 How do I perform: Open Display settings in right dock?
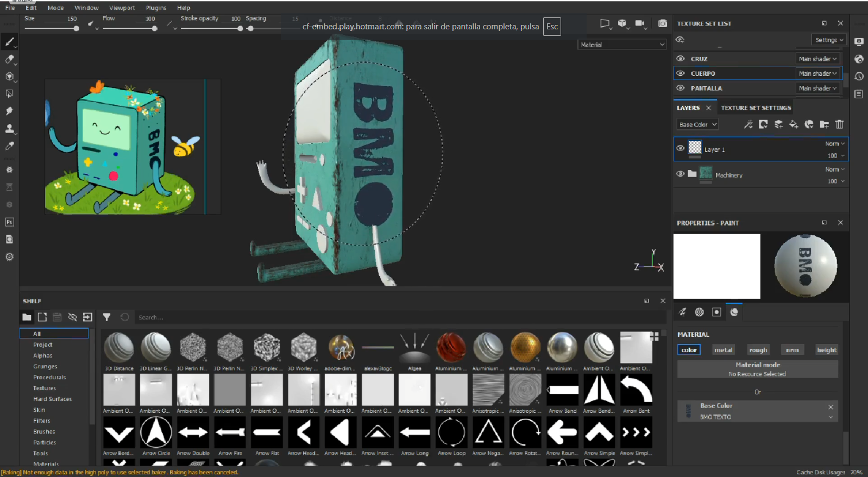pos(859,42)
